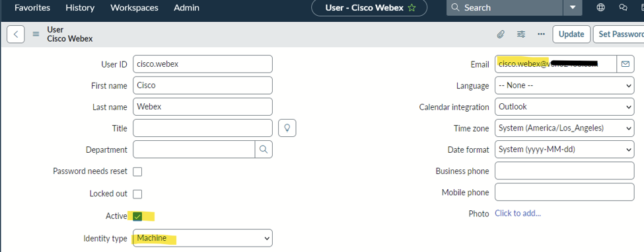644x252 pixels.
Task: Focus the Last name field
Action: point(203,107)
